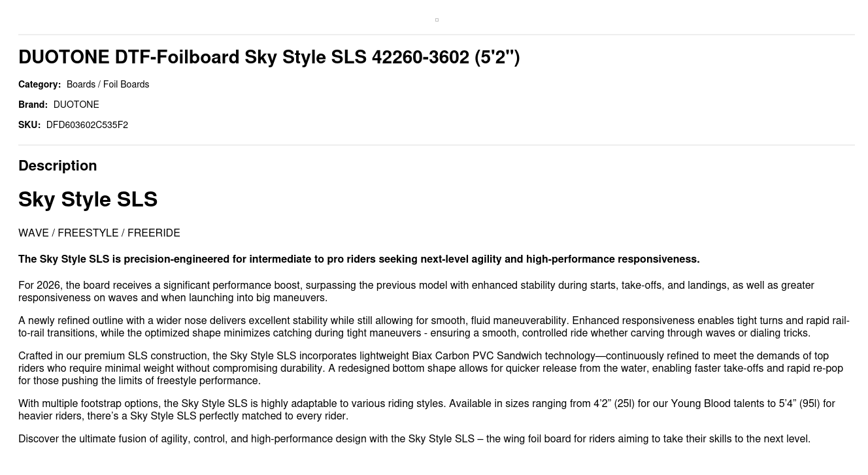The width and height of the screenshot is (868, 475).
Task: Click the Category label
Action: [x=39, y=84]
